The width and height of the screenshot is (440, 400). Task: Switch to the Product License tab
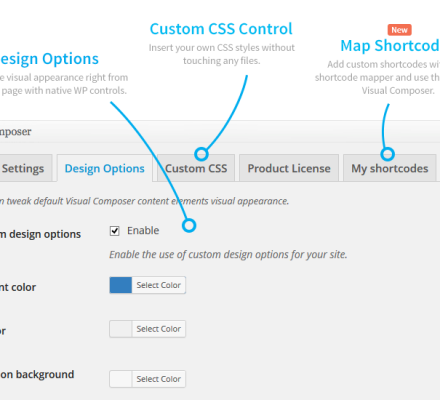point(289,168)
